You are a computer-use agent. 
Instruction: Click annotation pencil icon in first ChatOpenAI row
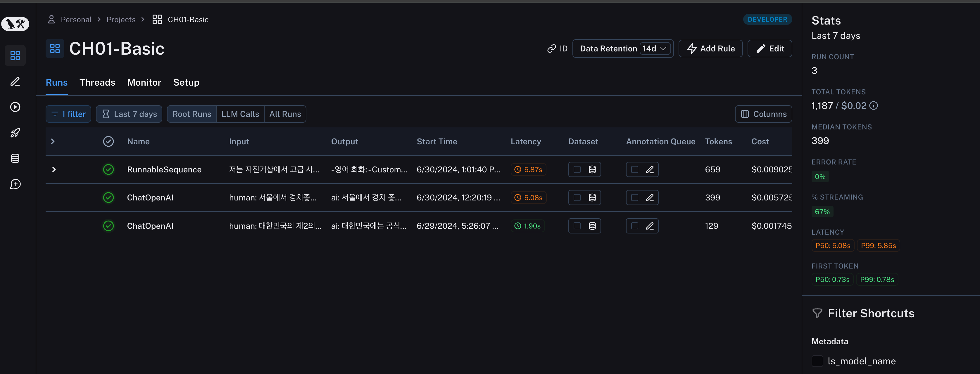coord(649,198)
